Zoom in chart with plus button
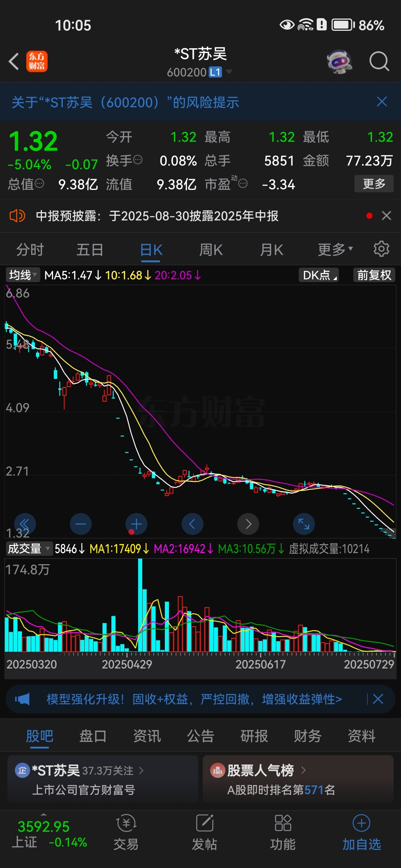Screen dimensions: 401x868 click(136, 524)
